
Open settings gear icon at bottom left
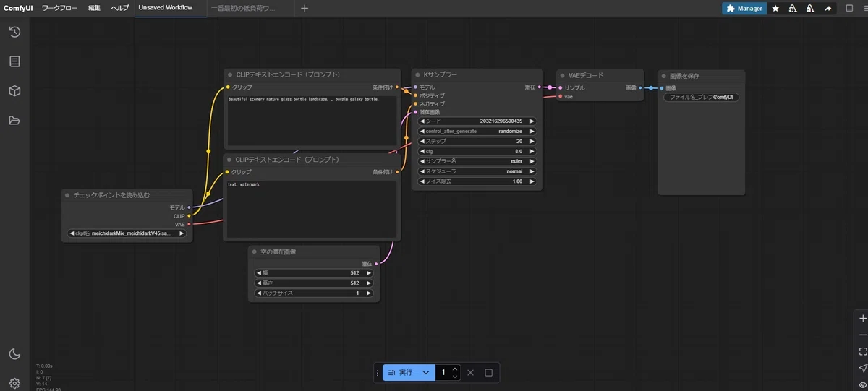pyautogui.click(x=14, y=382)
